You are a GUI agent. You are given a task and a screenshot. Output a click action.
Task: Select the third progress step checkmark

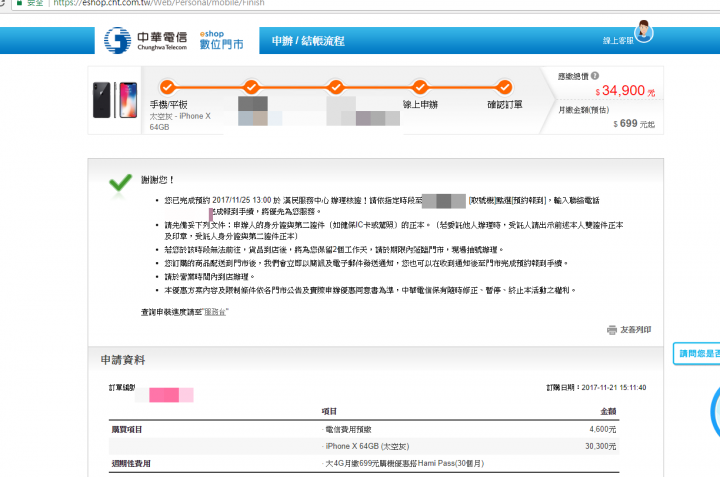point(336,87)
